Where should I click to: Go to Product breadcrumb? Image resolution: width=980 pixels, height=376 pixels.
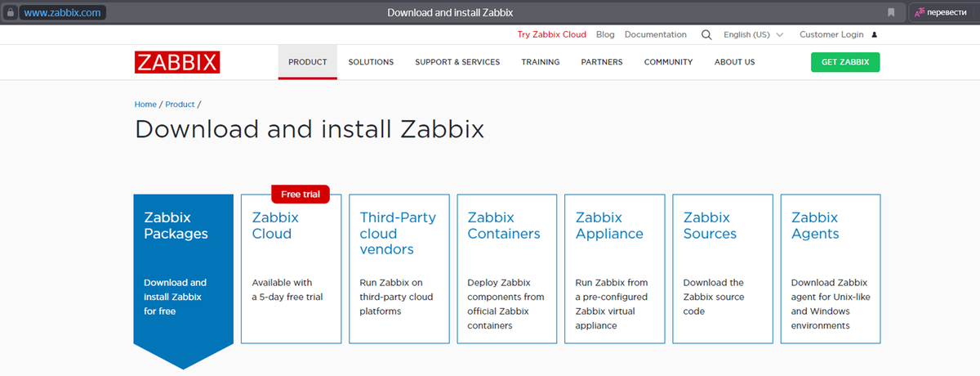coord(180,105)
